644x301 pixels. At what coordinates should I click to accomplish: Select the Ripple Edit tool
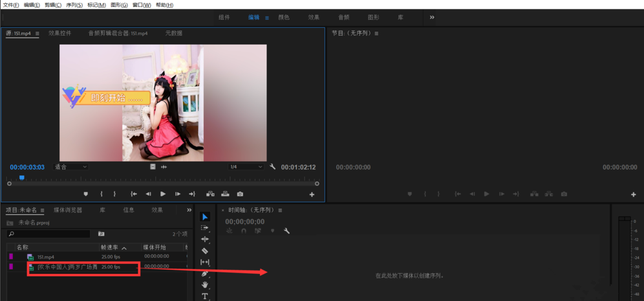click(x=204, y=239)
